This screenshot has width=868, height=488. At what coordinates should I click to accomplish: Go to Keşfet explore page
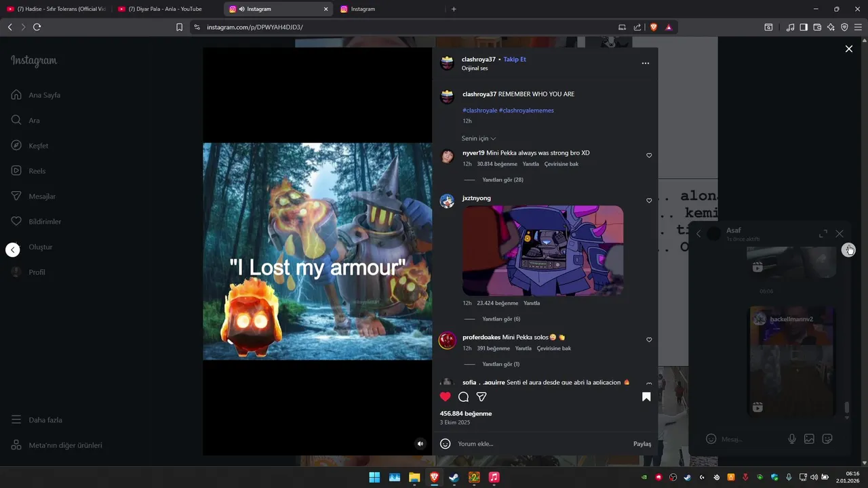point(30,146)
